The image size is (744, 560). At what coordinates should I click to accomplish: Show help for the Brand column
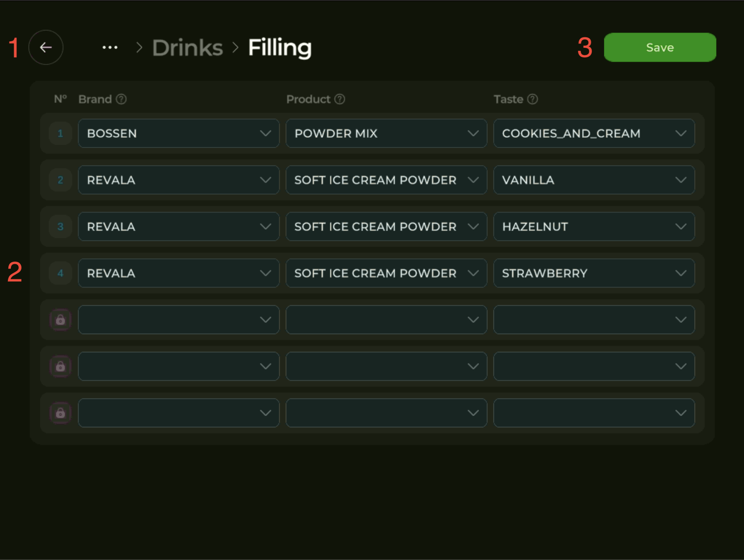coord(121,99)
